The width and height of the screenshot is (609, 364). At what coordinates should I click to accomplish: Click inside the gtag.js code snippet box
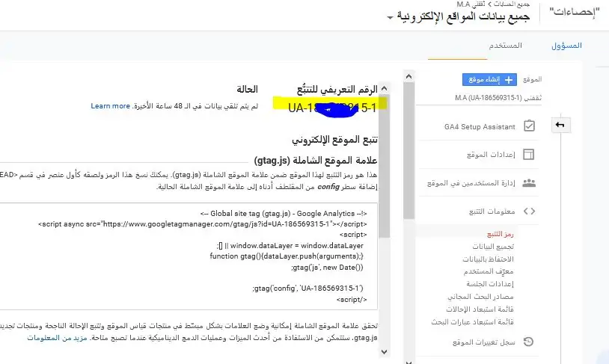(x=189, y=256)
